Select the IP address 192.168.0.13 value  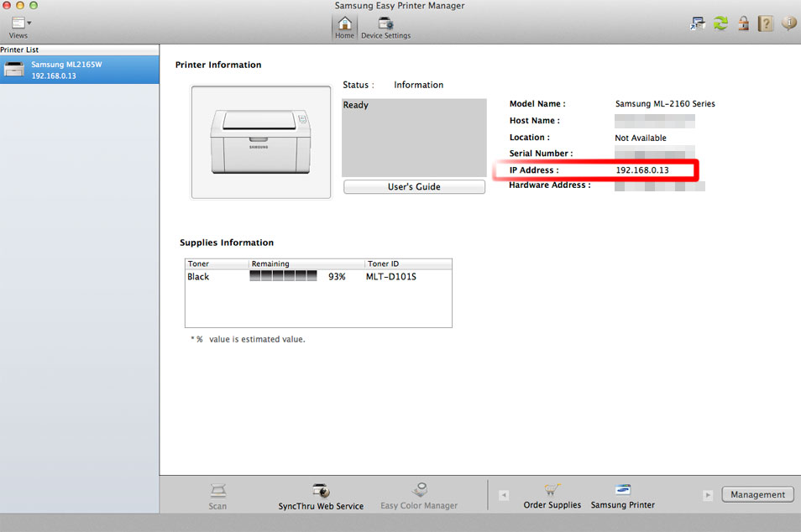pos(642,170)
